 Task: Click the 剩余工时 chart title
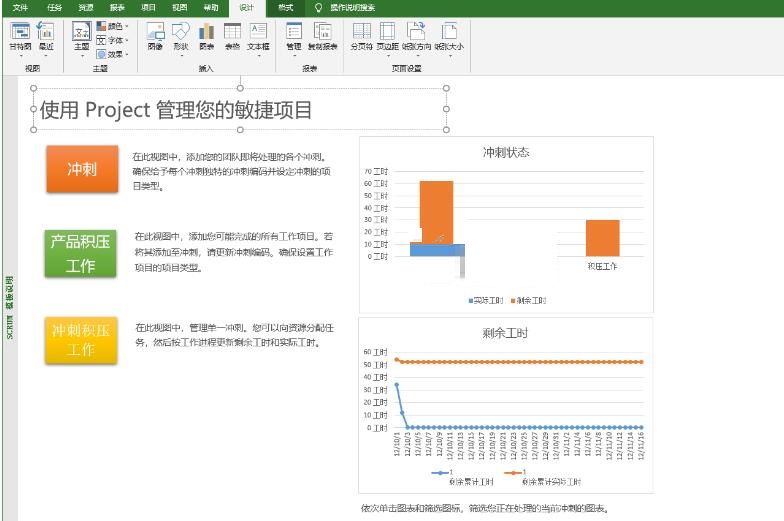tap(506, 332)
